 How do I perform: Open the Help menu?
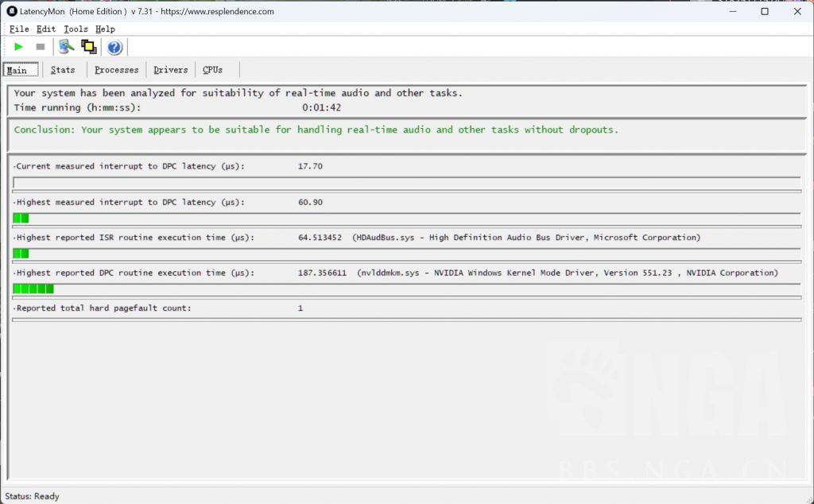[x=105, y=29]
